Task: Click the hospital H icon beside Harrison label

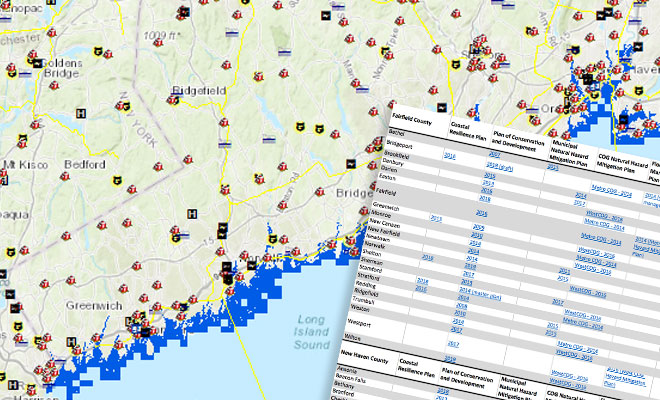Action: coord(13,385)
